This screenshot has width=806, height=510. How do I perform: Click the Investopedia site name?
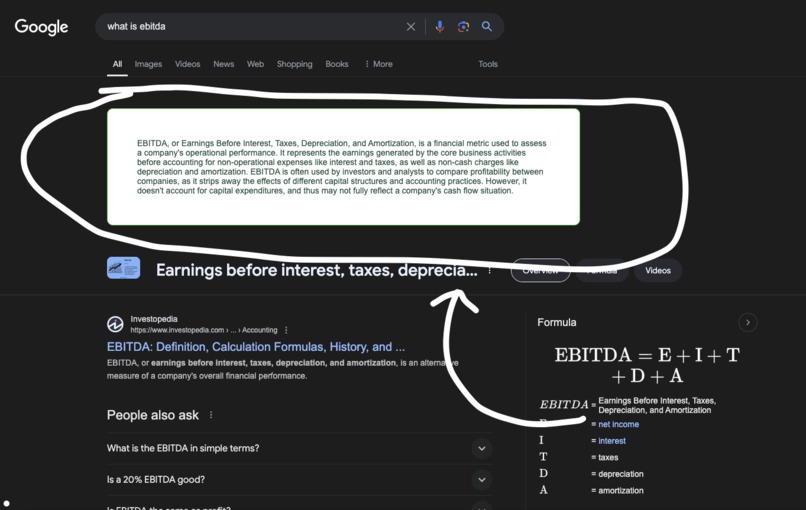[x=154, y=319]
